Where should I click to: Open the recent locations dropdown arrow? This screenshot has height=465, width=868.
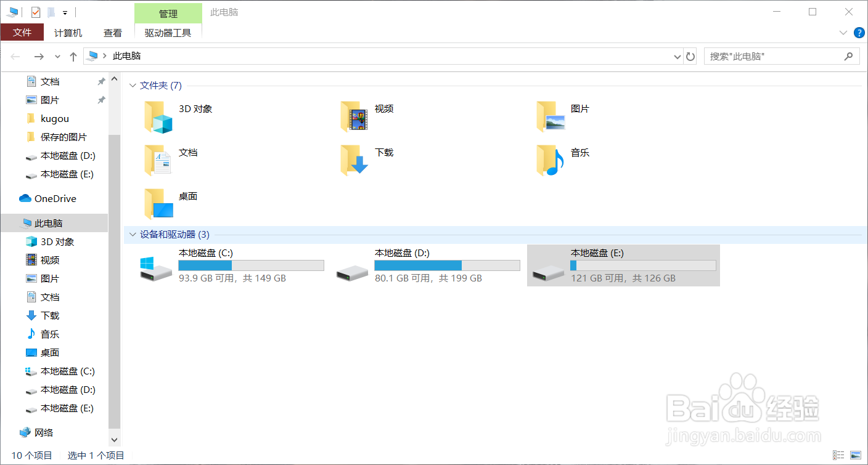[57, 57]
